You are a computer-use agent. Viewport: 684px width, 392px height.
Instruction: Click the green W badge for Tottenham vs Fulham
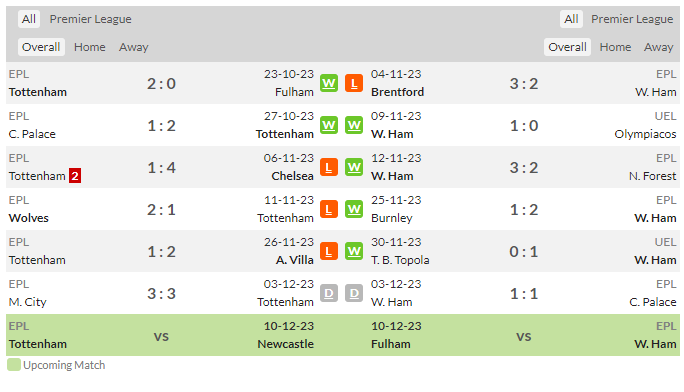click(x=329, y=83)
